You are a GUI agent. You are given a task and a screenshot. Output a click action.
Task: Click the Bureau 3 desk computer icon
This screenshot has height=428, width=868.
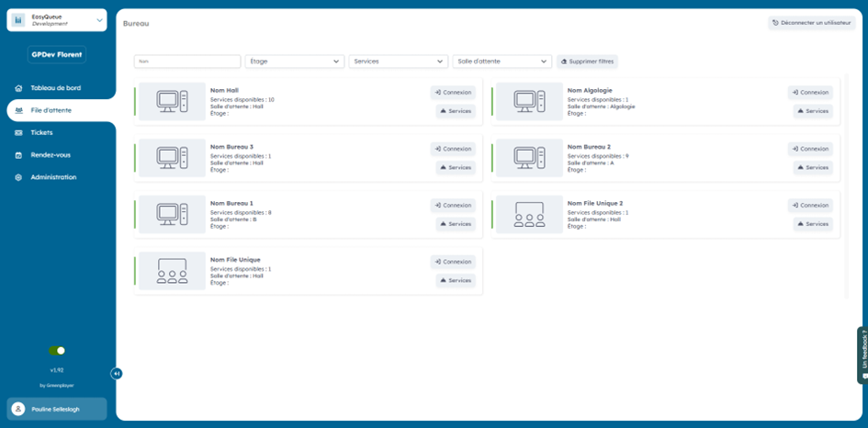click(172, 157)
